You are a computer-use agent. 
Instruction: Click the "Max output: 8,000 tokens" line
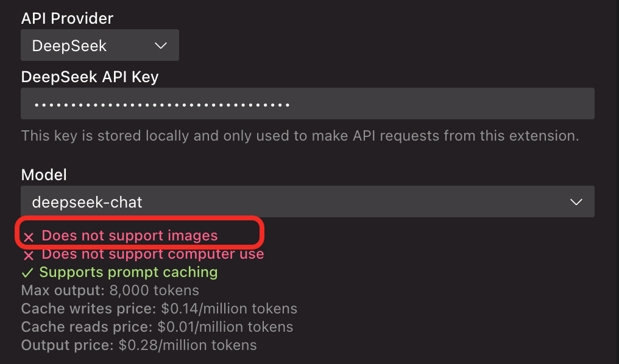110,290
